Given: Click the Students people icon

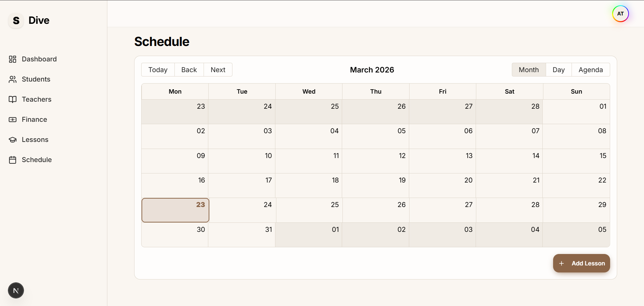Looking at the screenshot, I should tap(12, 79).
